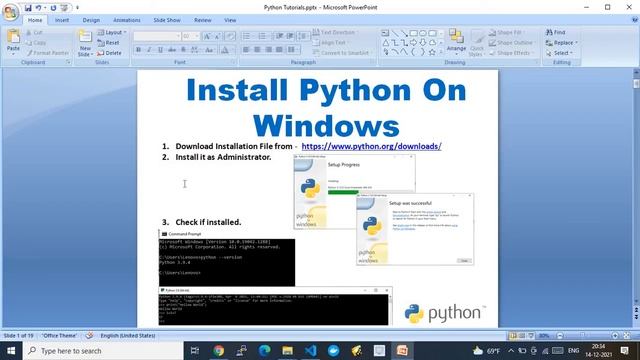Switch to the Design tab
This screenshot has width=640, height=360.
pos(91,20)
